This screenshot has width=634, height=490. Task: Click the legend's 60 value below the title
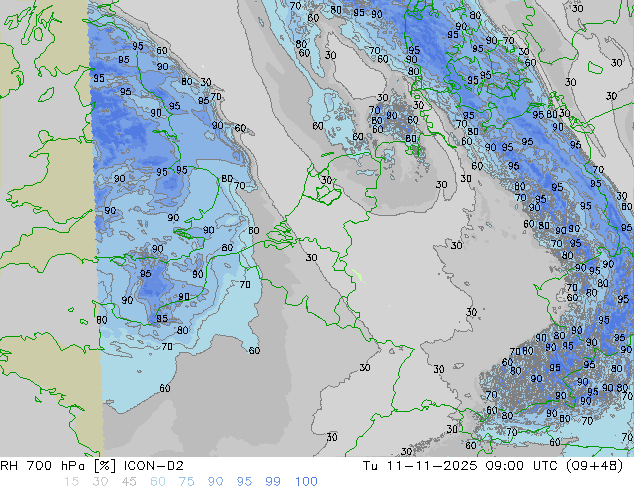pyautogui.click(x=158, y=482)
